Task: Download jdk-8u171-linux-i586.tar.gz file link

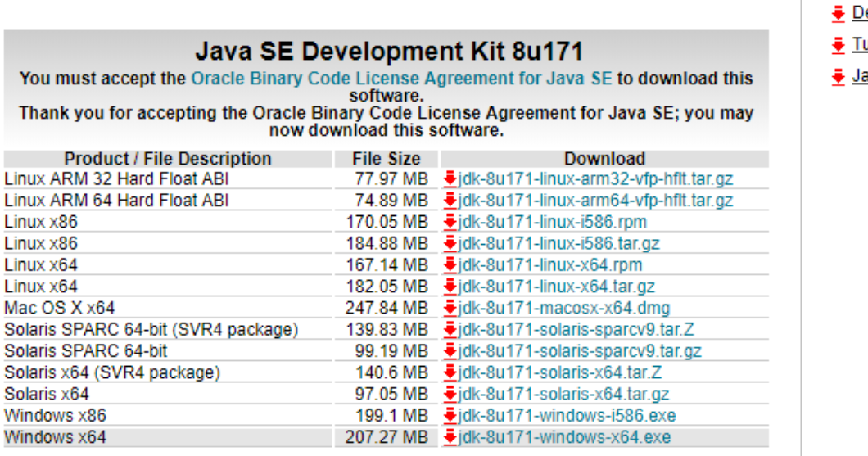Action: pos(558,243)
